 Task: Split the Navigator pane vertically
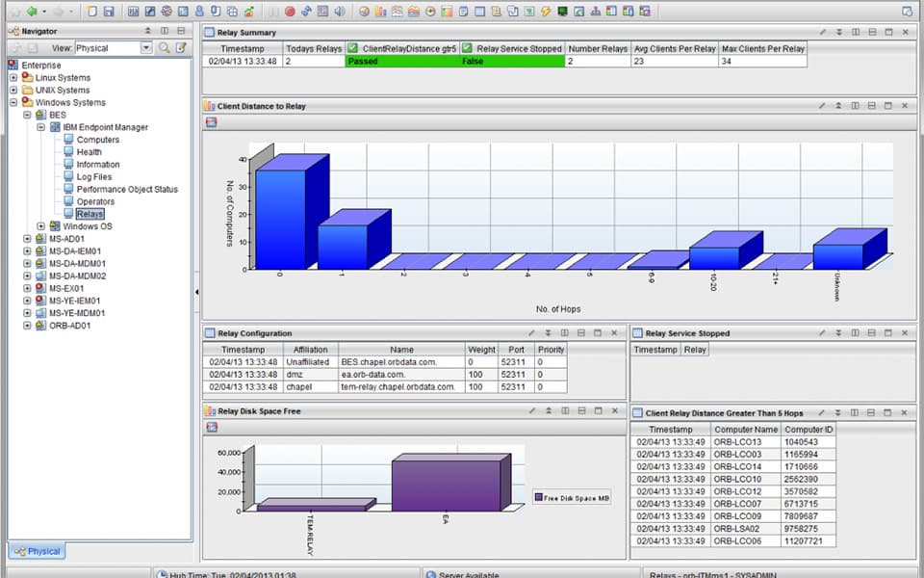click(x=165, y=31)
